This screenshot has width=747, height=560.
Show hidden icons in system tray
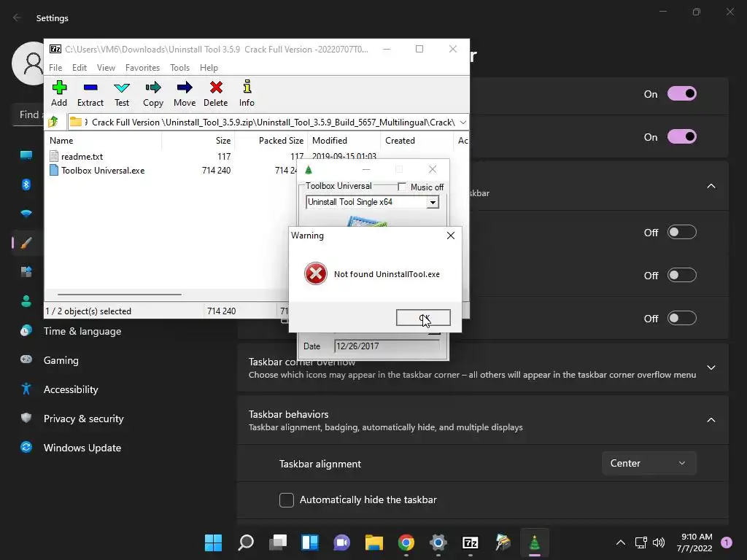621,542
